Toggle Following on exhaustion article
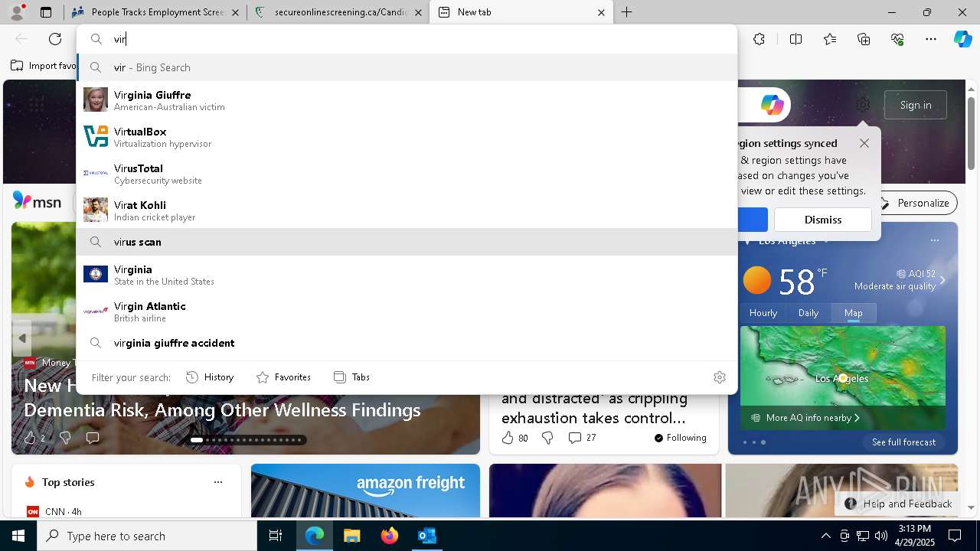Image resolution: width=980 pixels, height=551 pixels. [x=681, y=438]
